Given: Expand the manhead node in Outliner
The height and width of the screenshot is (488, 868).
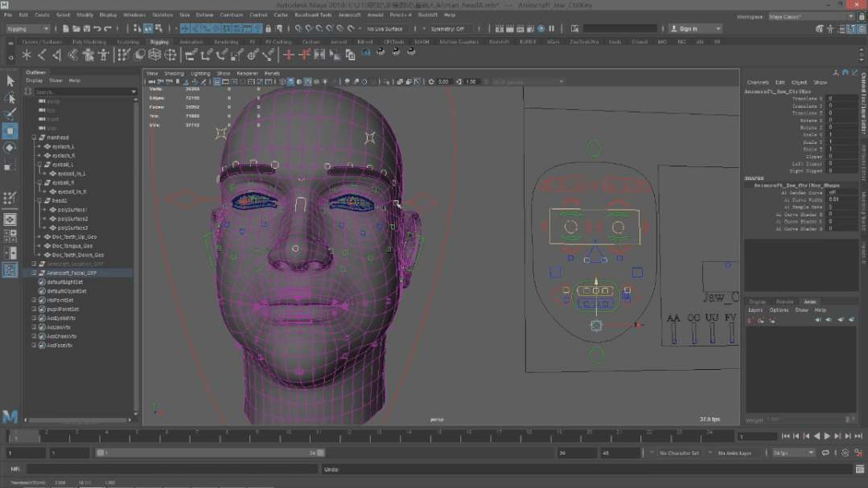Looking at the screenshot, I should 34,137.
